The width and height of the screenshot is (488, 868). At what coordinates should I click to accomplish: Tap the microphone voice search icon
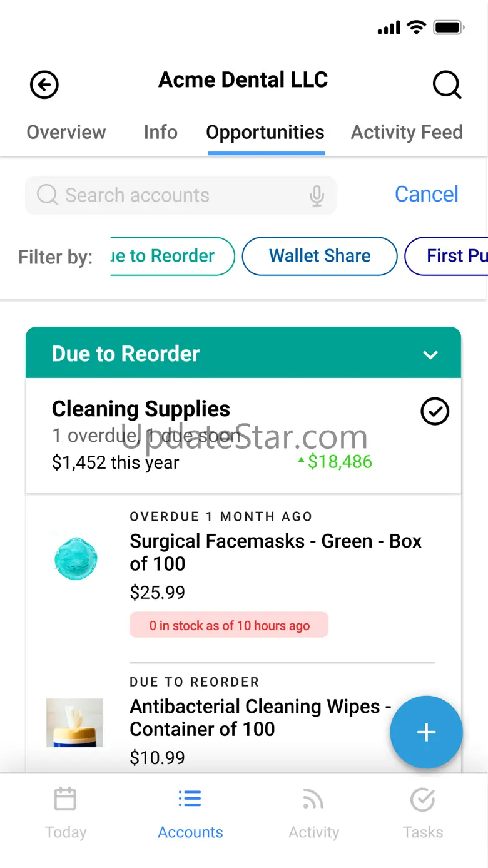point(317,196)
